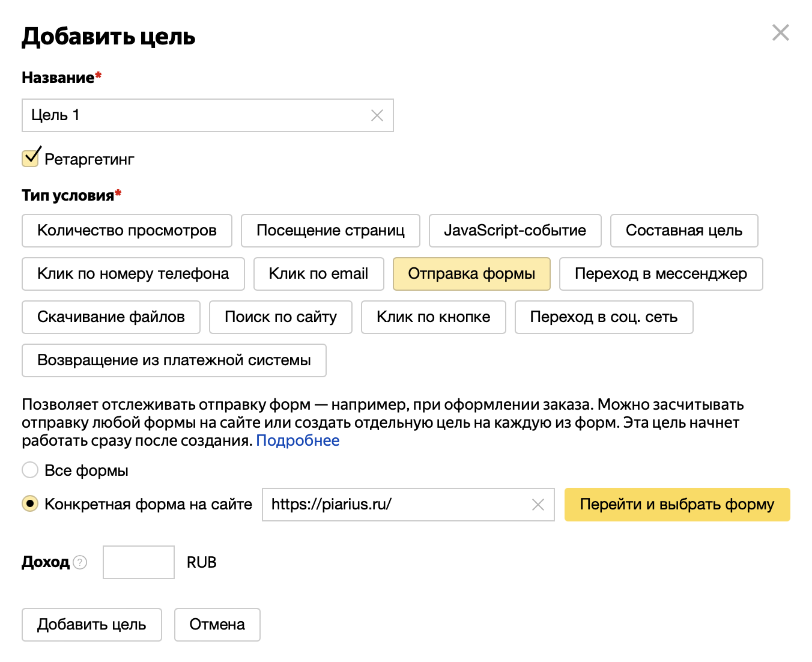Choose Скачивание файлов condition type
Viewport: 812px width, 662px height.
(x=111, y=317)
